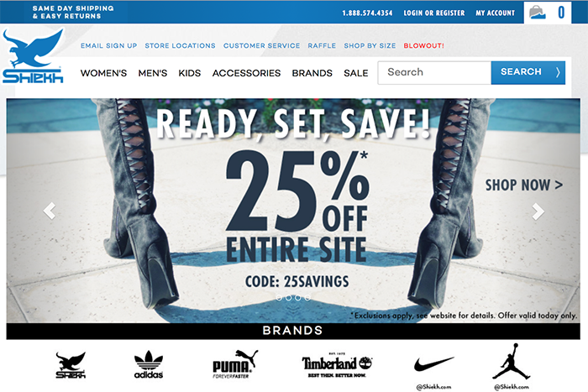Select the Puma brand logo
This screenshot has width=588, height=392.
[x=235, y=364]
